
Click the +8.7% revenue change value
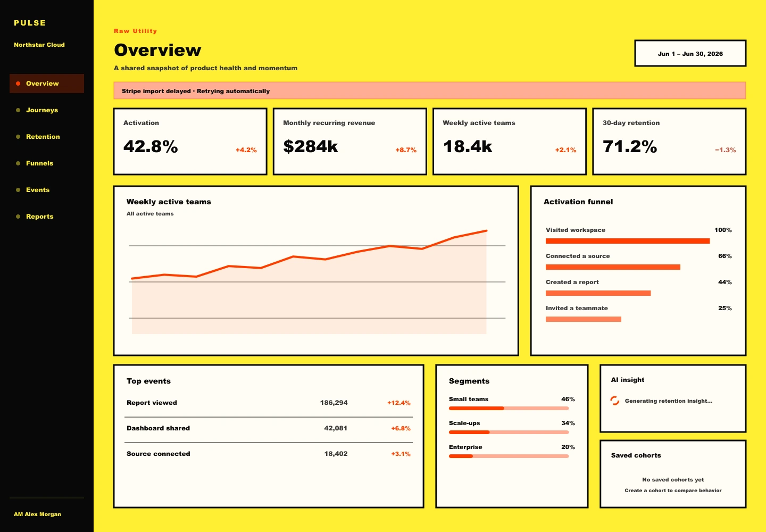[406, 150]
